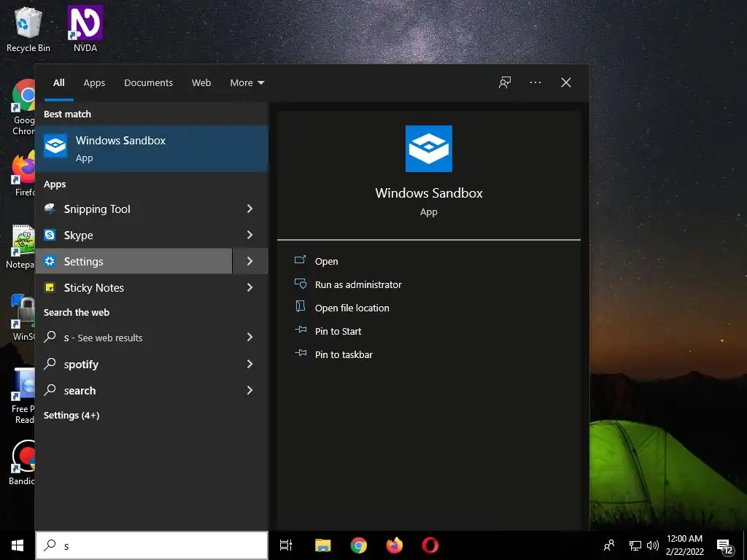
Task: Expand the Sticky Notes result arrow
Action: [249, 287]
